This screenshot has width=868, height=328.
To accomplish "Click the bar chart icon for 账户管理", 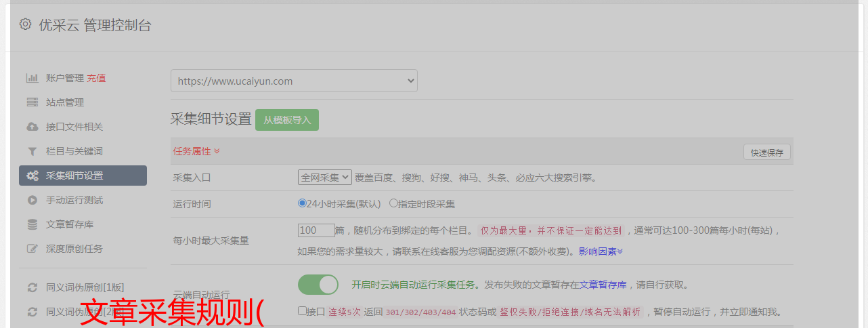I will coord(32,78).
